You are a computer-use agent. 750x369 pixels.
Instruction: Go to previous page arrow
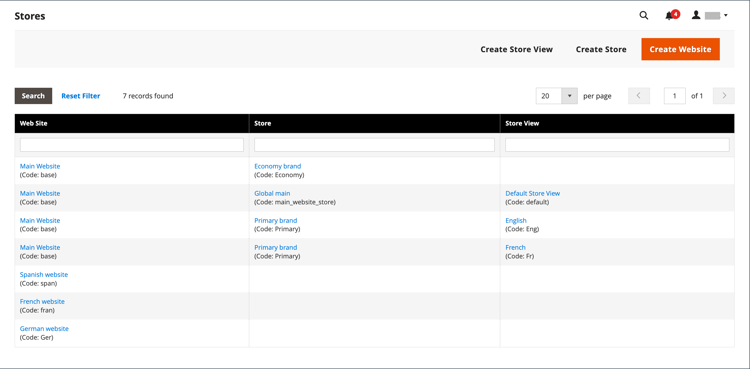coord(639,96)
